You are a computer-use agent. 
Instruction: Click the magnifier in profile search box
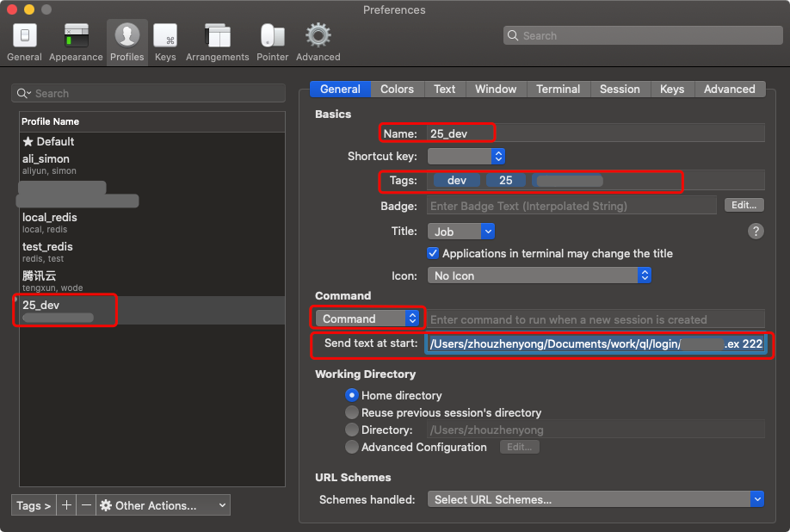coord(23,93)
